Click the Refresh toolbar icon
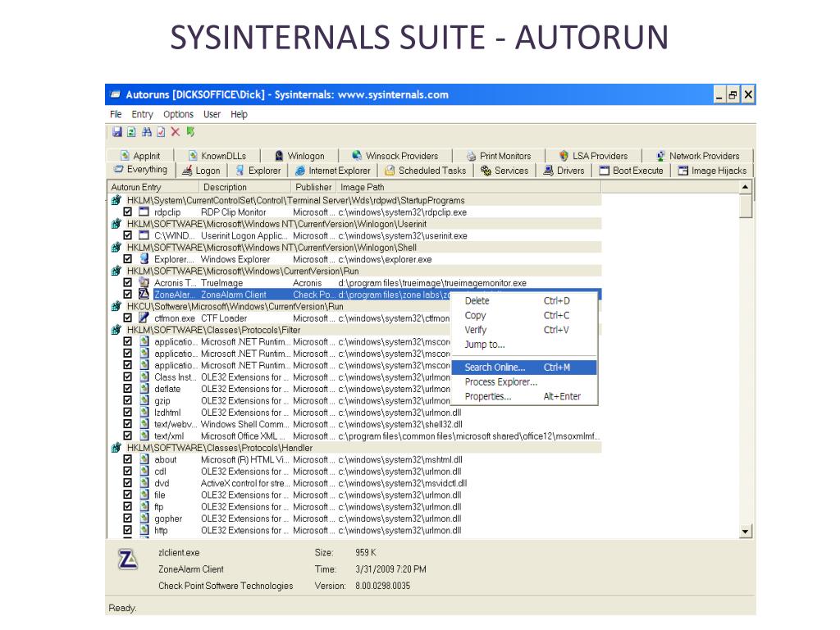This screenshot has height=630, width=840. [x=131, y=132]
